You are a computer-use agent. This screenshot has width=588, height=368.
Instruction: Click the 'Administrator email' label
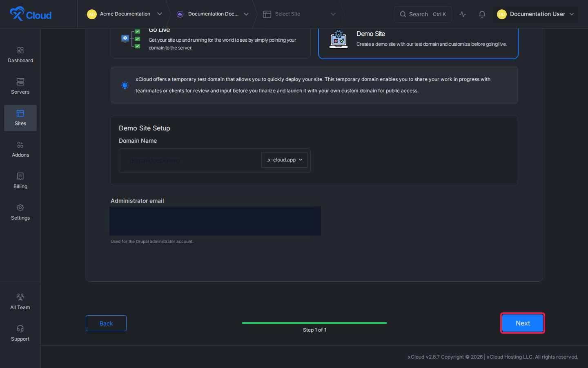(x=137, y=201)
